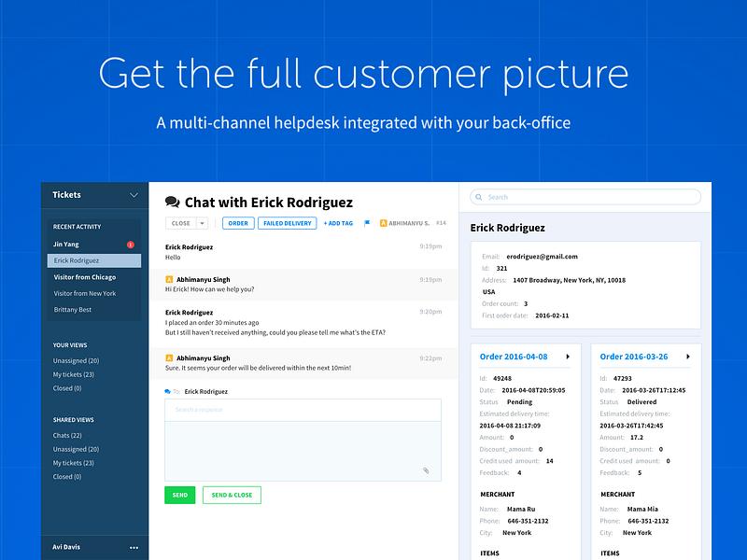Screen dimensions: 747x560
Task: Open Avi Davis three-dots menu
Action: [x=134, y=548]
